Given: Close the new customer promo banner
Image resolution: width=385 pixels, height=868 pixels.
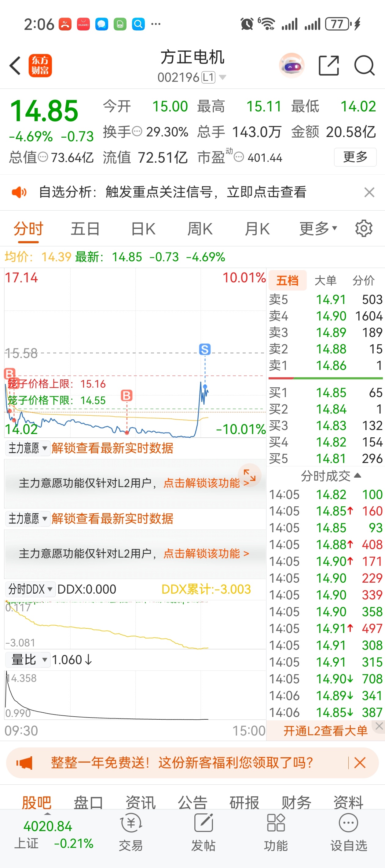Looking at the screenshot, I should pos(360,763).
